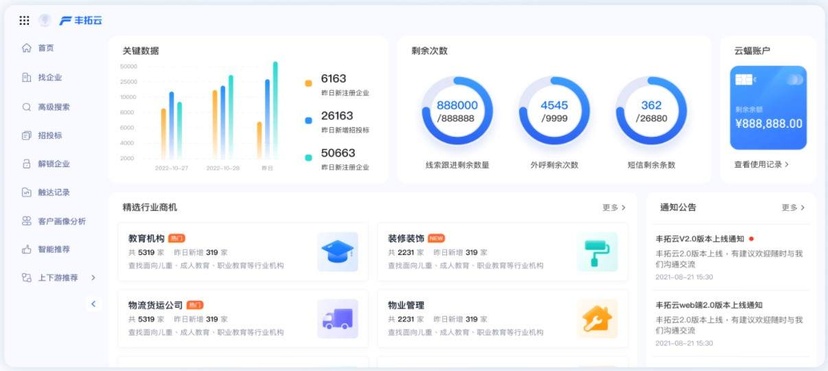Click the 剩余次数 heading
The height and width of the screenshot is (371, 828).
(429, 51)
